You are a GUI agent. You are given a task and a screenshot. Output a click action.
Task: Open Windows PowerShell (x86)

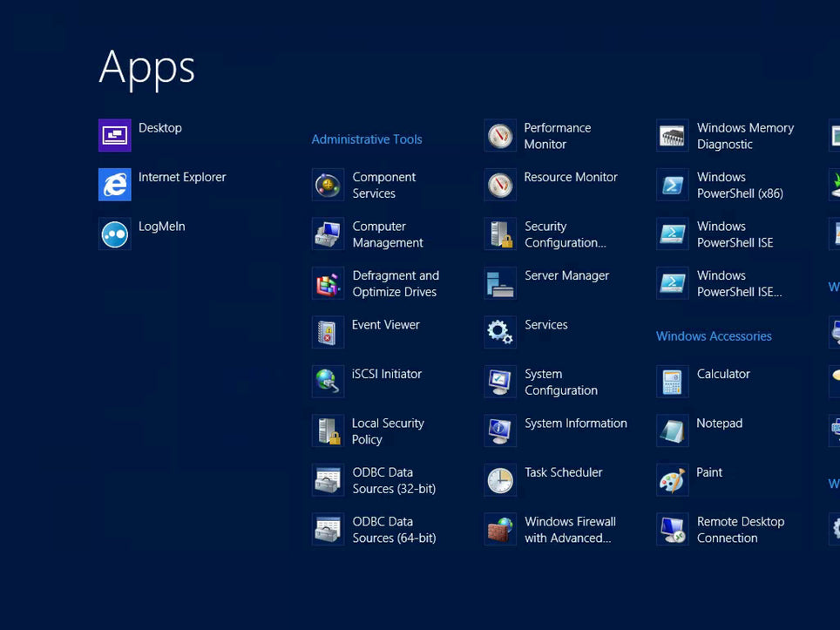tap(739, 185)
